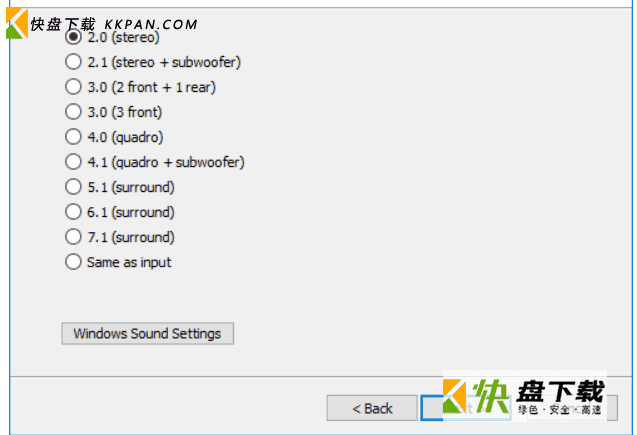Viewport: 637px width, 435px height.
Task: Open Windows Sound Settings
Action: (x=147, y=333)
